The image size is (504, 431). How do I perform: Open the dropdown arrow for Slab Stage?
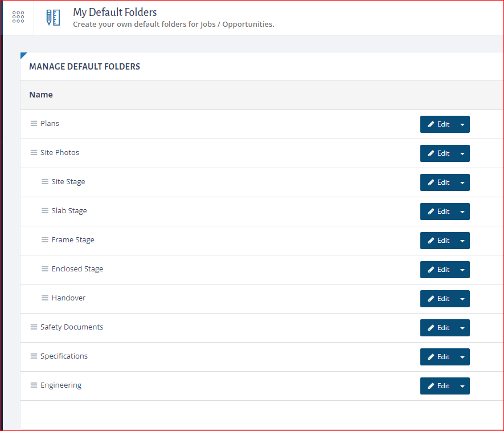click(x=462, y=212)
